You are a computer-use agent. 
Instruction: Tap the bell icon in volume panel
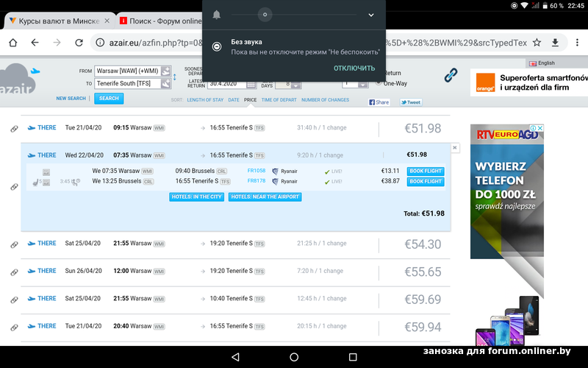[x=217, y=15]
